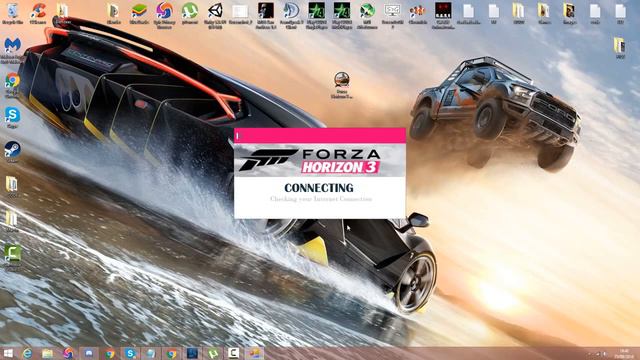Screen dimensions: 640x360
Task: Open the folder icon just below Steam
Action: point(12,187)
